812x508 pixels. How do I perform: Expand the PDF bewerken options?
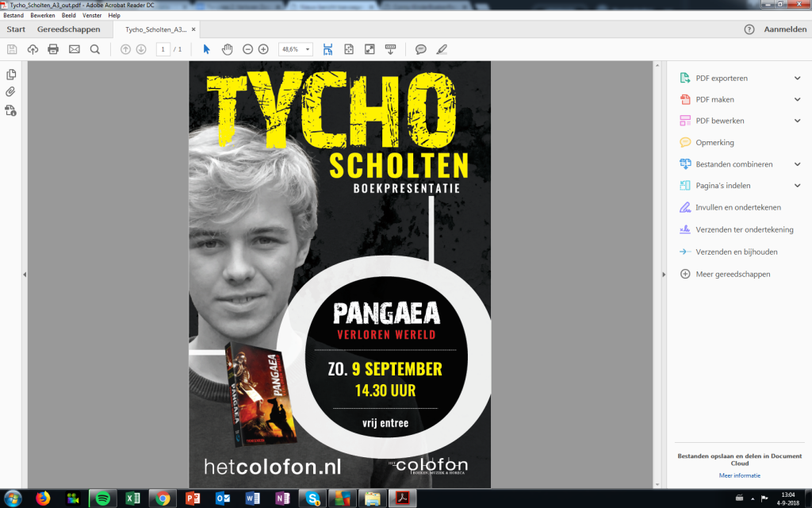798,121
